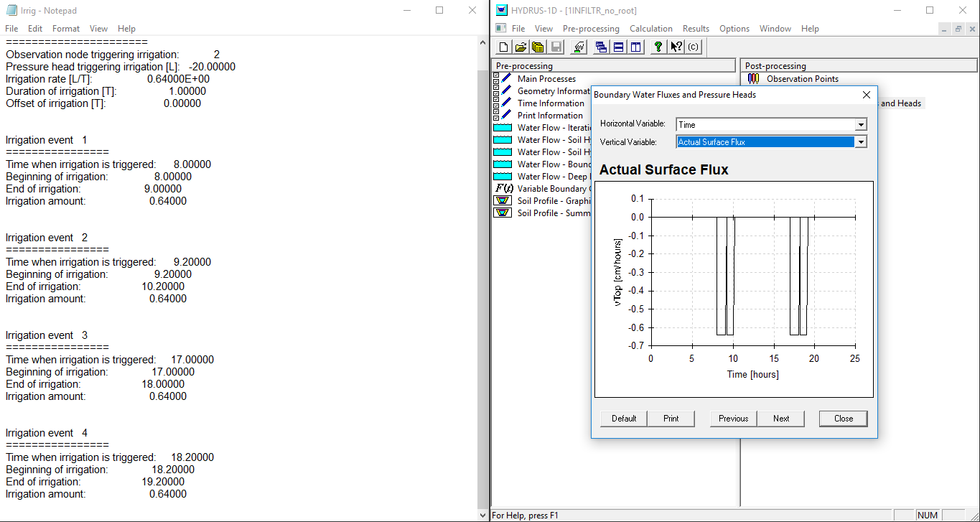
Task: Click the Notepad scrollbar down arrow
Action: pos(482,515)
